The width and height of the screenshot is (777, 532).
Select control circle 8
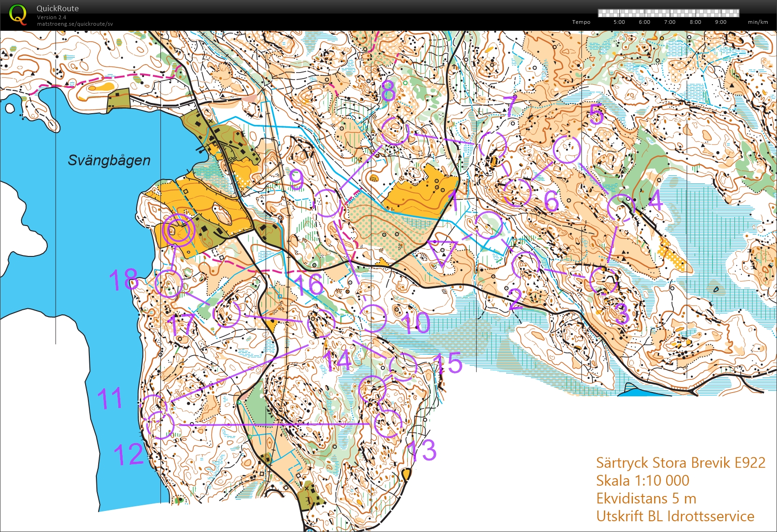point(394,131)
